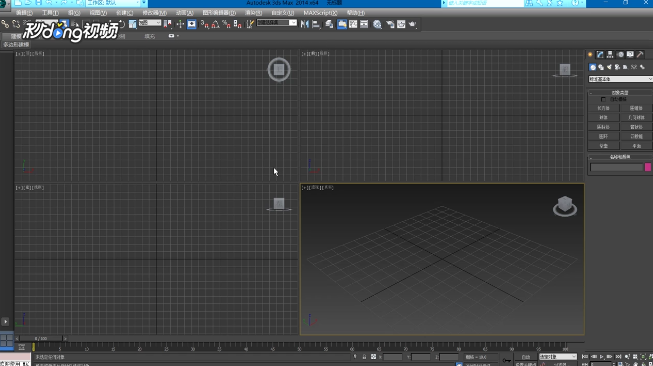Click the 平面 Plane button

[636, 146]
